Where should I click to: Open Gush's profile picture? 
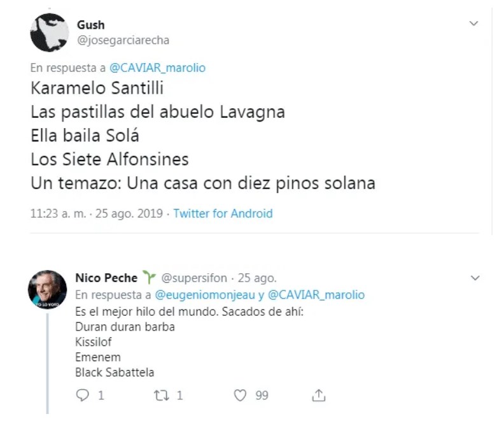point(50,32)
